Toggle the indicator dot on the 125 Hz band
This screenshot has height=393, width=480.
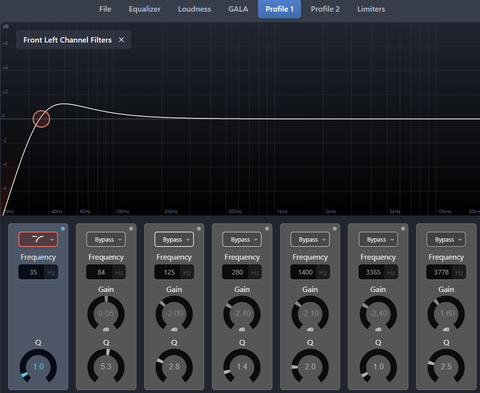pos(199,229)
